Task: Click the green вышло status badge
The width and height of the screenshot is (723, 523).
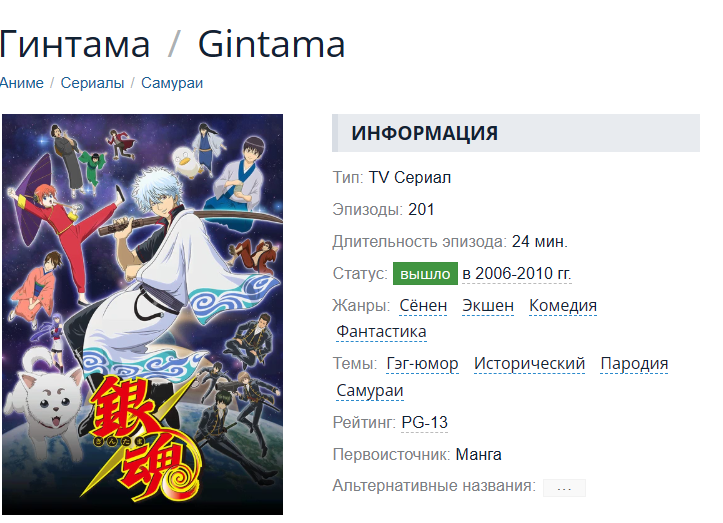Action: 425,273
